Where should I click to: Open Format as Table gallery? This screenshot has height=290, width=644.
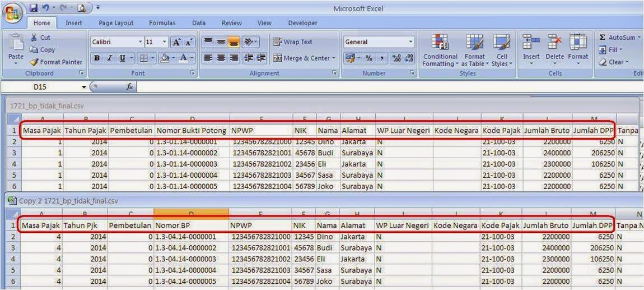475,50
